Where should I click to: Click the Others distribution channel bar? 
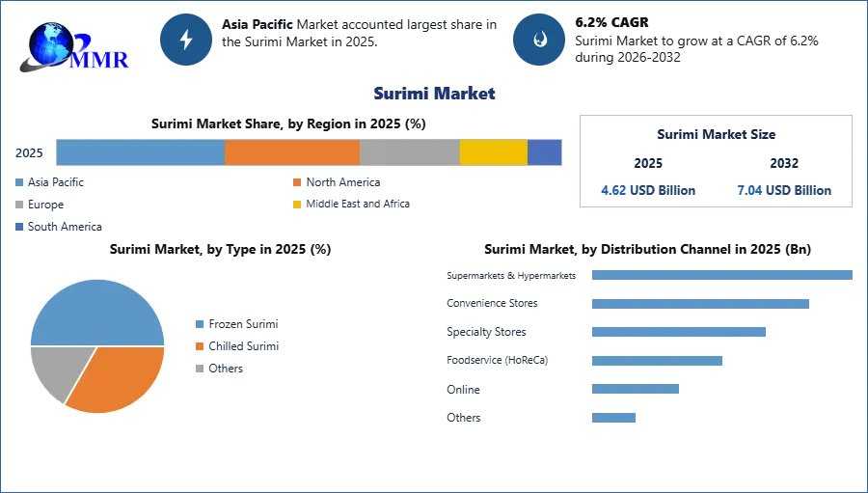tap(614, 418)
